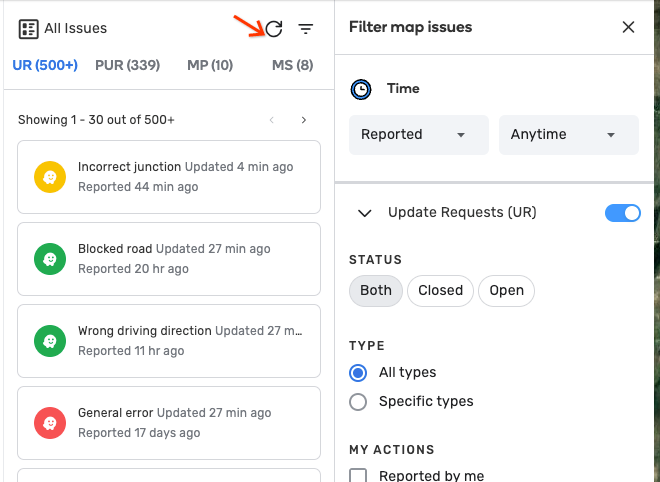Click the red General error icon
The image size is (660, 482).
coord(50,423)
